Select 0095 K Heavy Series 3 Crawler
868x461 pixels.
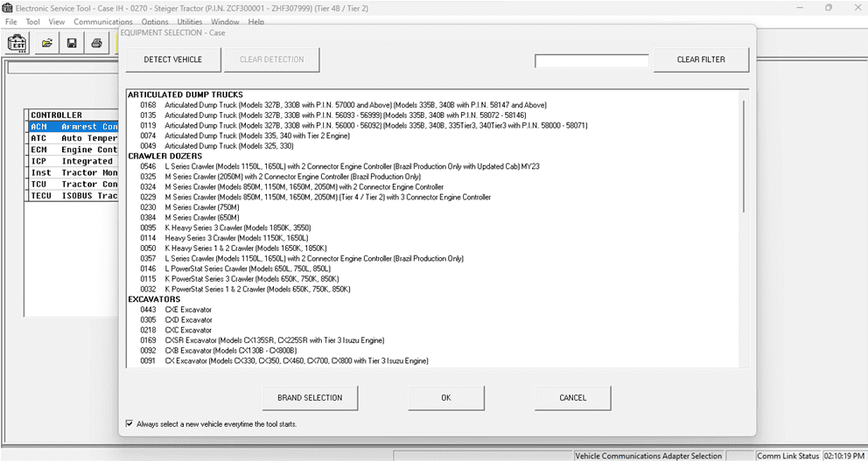(x=224, y=228)
